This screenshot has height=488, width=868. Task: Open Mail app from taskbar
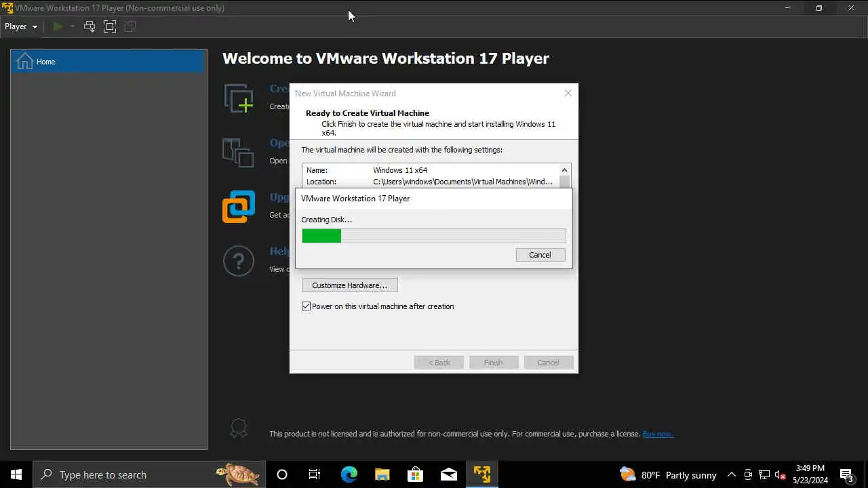click(x=449, y=474)
